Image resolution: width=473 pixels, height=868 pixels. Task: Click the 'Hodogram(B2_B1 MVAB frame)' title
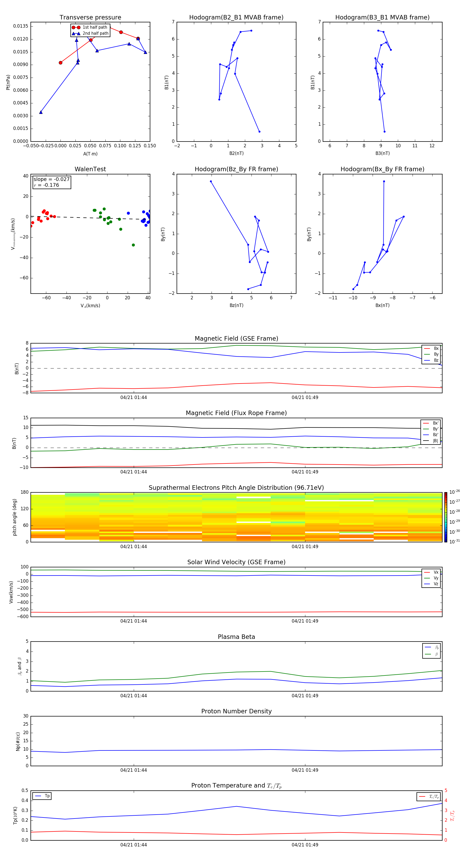[x=236, y=18]
